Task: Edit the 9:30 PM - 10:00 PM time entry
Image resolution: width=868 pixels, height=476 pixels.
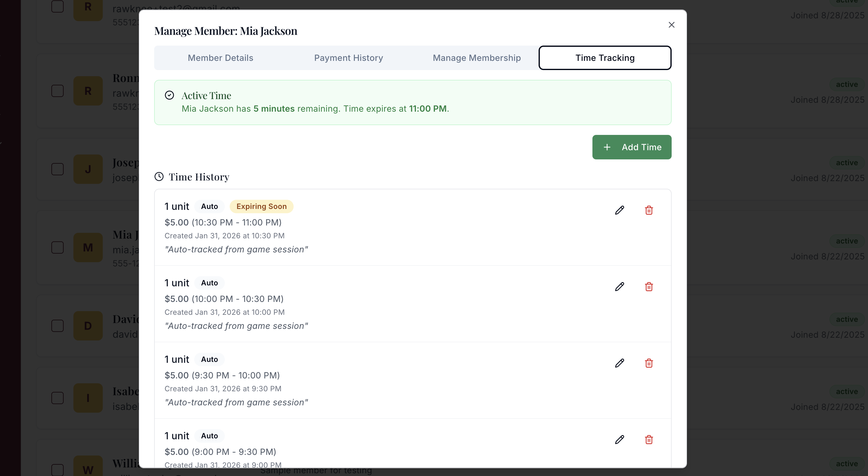Action: (x=619, y=363)
